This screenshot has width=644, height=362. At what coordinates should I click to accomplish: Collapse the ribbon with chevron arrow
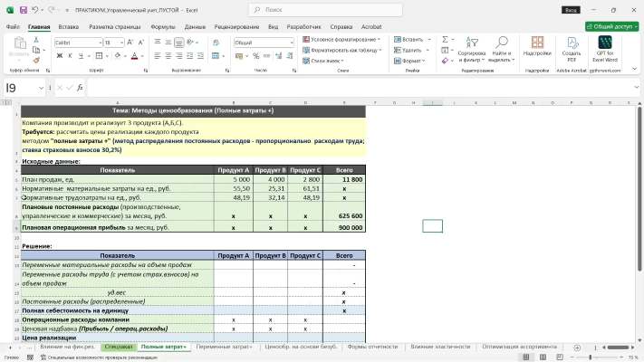635,69
